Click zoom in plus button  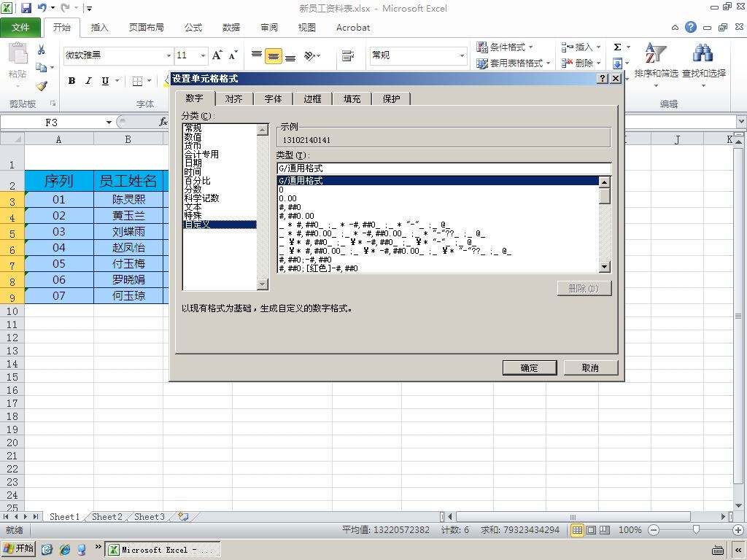[738, 530]
